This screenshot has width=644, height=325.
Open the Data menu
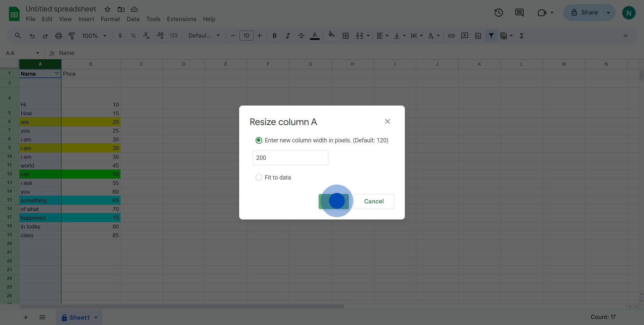(x=133, y=19)
